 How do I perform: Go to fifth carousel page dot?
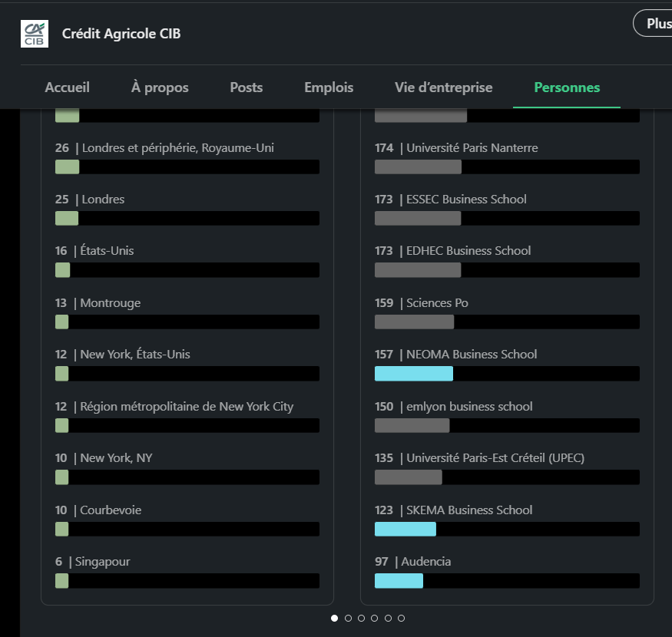pyautogui.click(x=388, y=618)
